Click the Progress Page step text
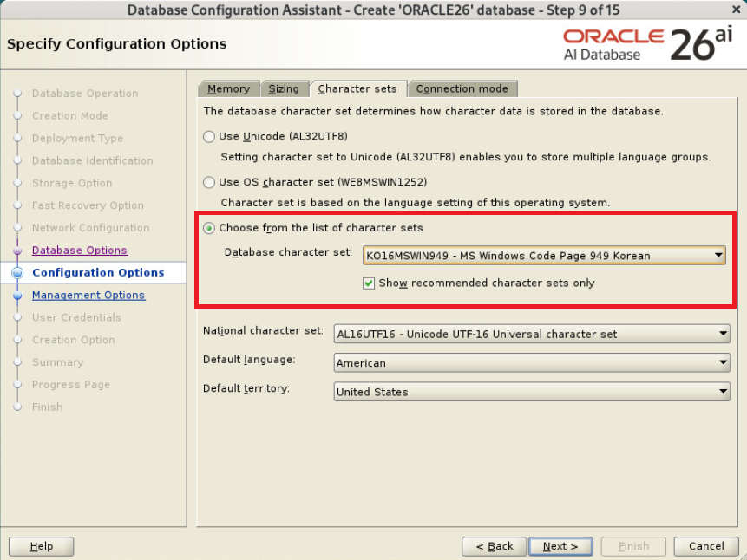 coord(71,384)
